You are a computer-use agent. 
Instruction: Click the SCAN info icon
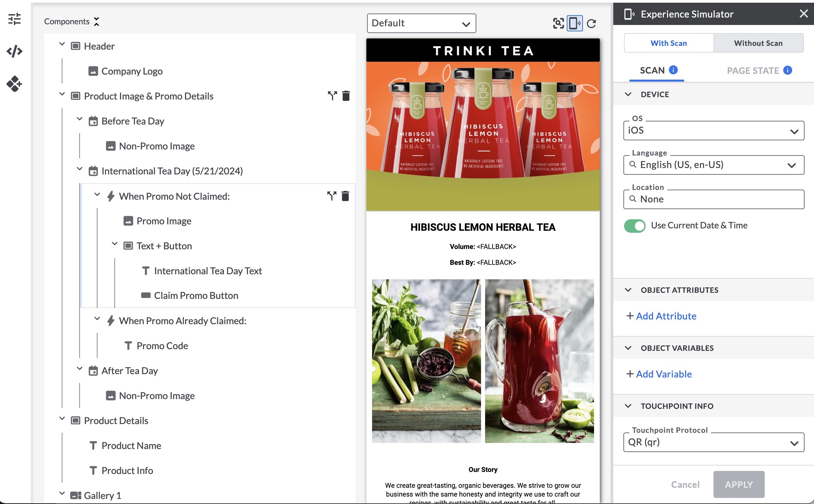coord(673,70)
